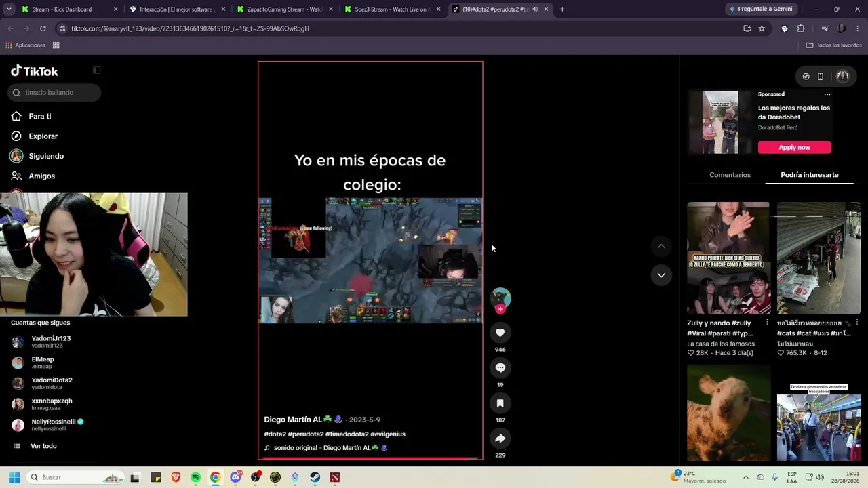The height and width of the screenshot is (488, 868).
Task: Seek the video using the red progress bar
Action: (x=370, y=458)
